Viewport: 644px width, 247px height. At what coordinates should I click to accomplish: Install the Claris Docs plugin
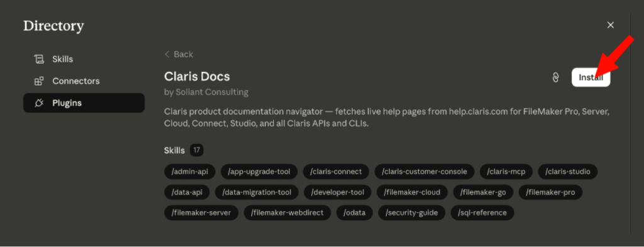click(x=591, y=78)
